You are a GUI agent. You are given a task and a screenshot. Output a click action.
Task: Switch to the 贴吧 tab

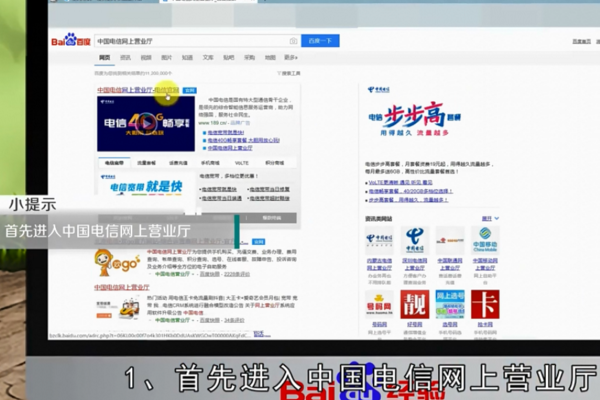click(x=228, y=57)
